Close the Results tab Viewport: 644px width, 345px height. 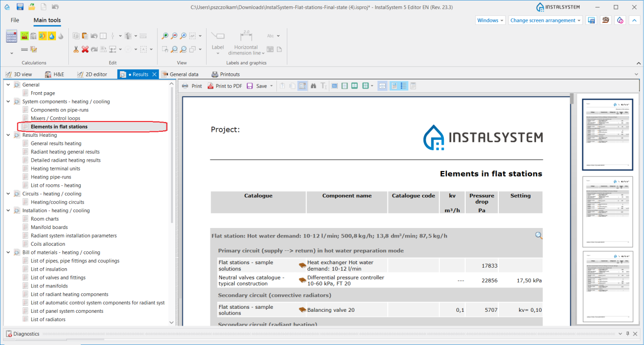coord(154,74)
